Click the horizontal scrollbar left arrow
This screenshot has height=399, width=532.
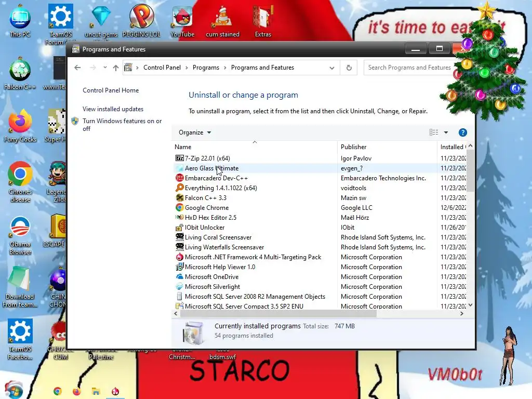tap(176, 313)
